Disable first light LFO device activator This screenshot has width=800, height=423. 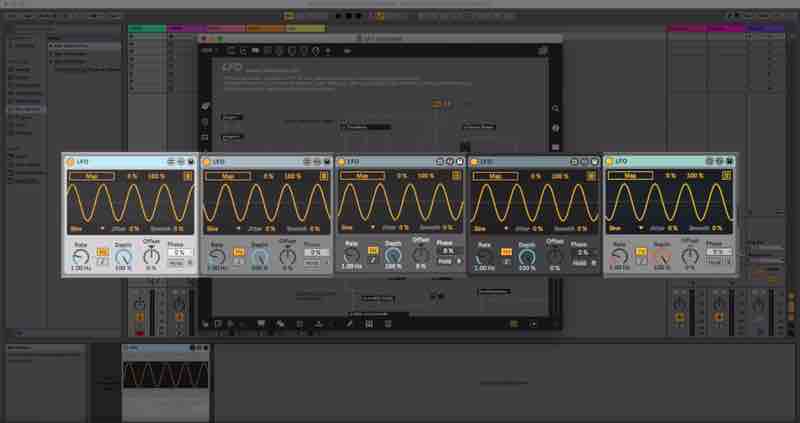point(70,162)
